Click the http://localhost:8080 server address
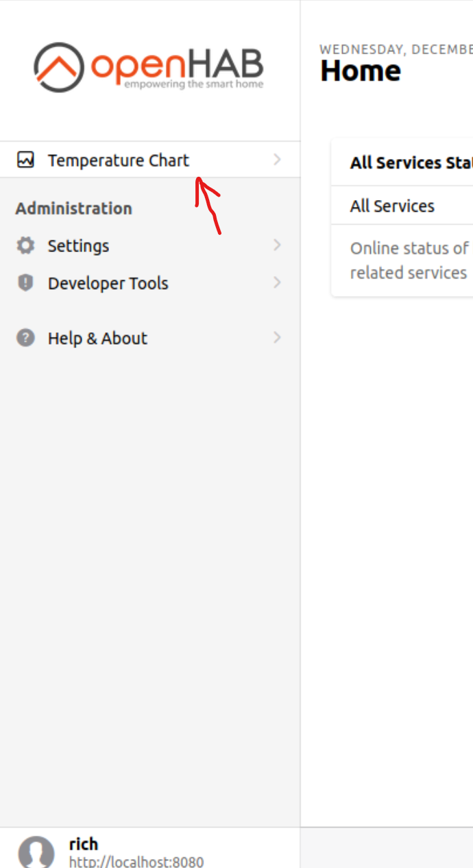The height and width of the screenshot is (868, 473). tap(136, 861)
